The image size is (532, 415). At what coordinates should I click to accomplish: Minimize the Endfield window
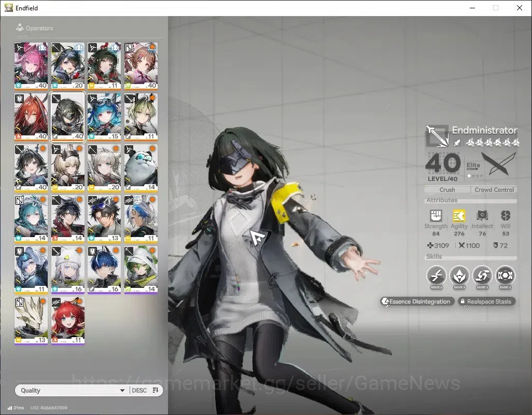pyautogui.click(x=472, y=8)
